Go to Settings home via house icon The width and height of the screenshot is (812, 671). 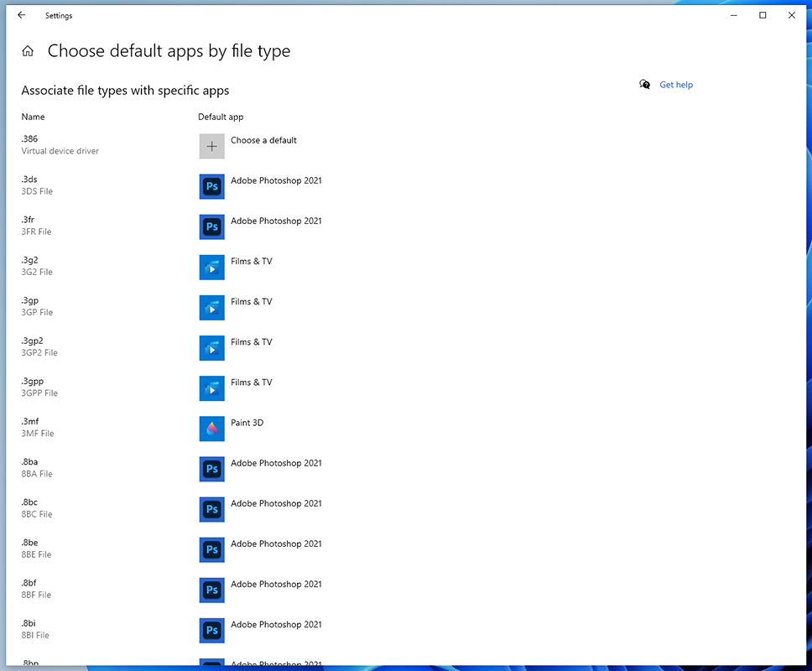click(28, 52)
